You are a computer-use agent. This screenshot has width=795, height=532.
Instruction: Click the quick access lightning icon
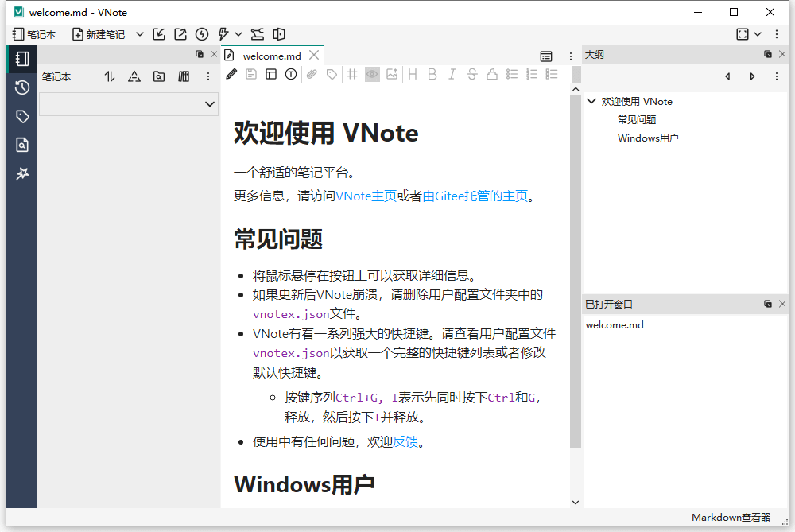(x=223, y=34)
